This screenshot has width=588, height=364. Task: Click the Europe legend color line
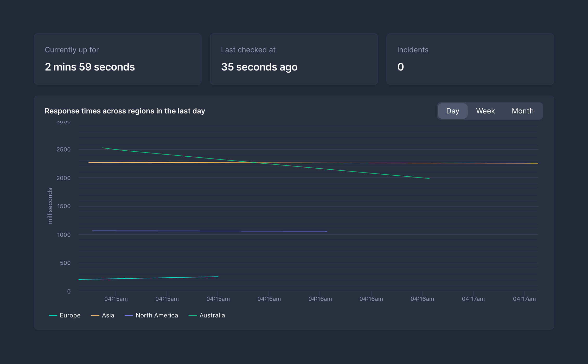(53, 315)
